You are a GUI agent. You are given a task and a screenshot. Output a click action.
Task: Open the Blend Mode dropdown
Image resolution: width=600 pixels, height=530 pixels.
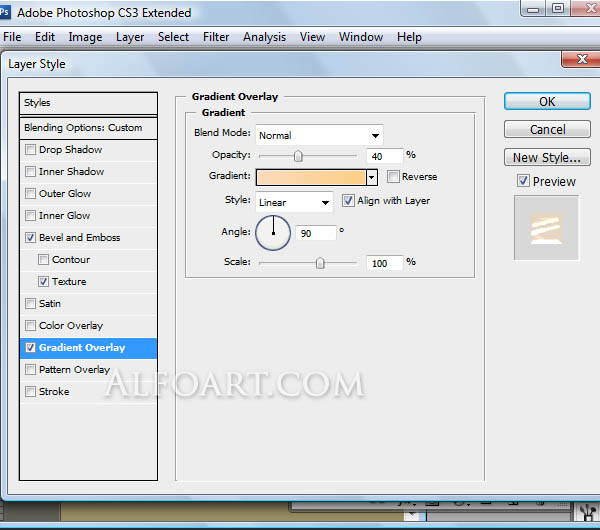(x=320, y=135)
